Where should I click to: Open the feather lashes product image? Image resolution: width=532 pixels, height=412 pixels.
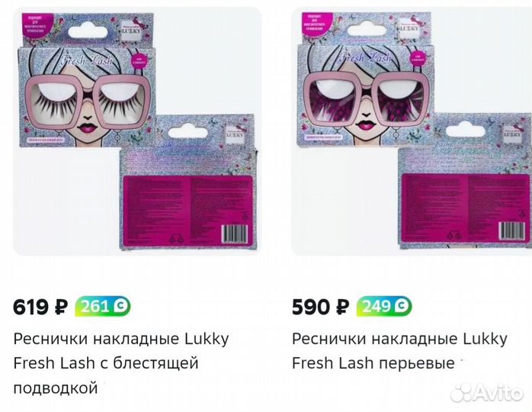[412, 131]
